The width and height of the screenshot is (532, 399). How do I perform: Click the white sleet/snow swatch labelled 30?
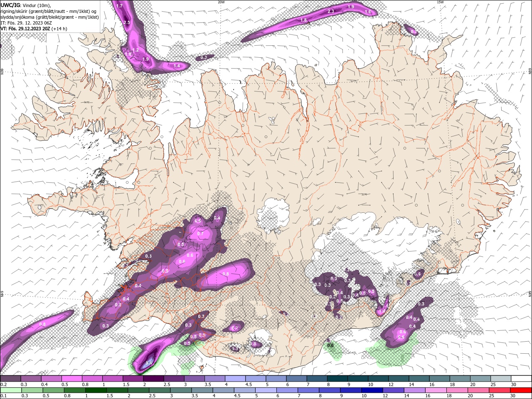[x=521, y=378]
